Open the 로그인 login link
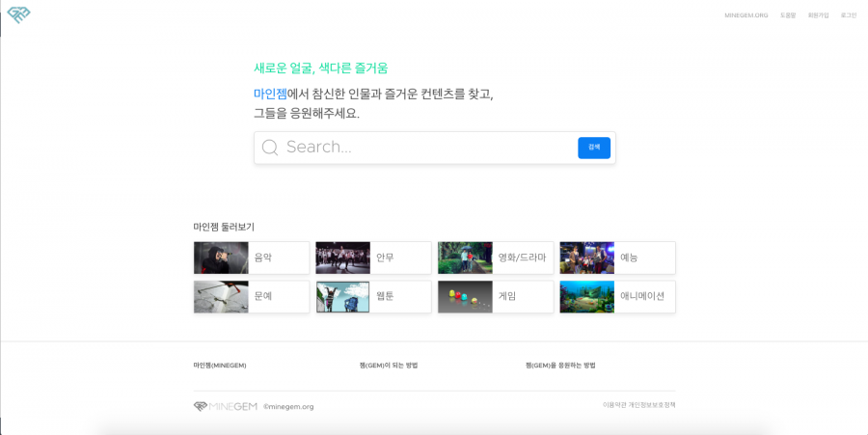 [x=848, y=15]
